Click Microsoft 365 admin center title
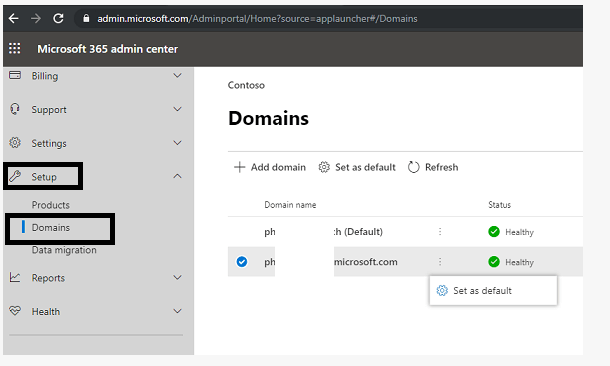Screen dimensions: 610x366 click(x=107, y=49)
